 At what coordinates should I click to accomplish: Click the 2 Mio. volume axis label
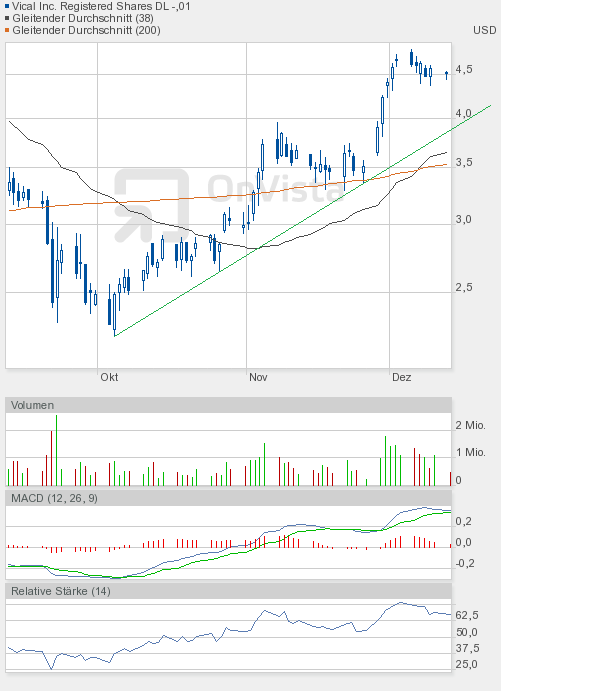(x=470, y=425)
